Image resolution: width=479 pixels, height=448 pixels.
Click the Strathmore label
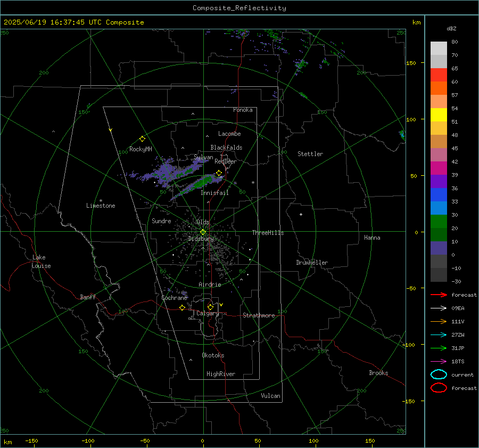click(x=259, y=315)
